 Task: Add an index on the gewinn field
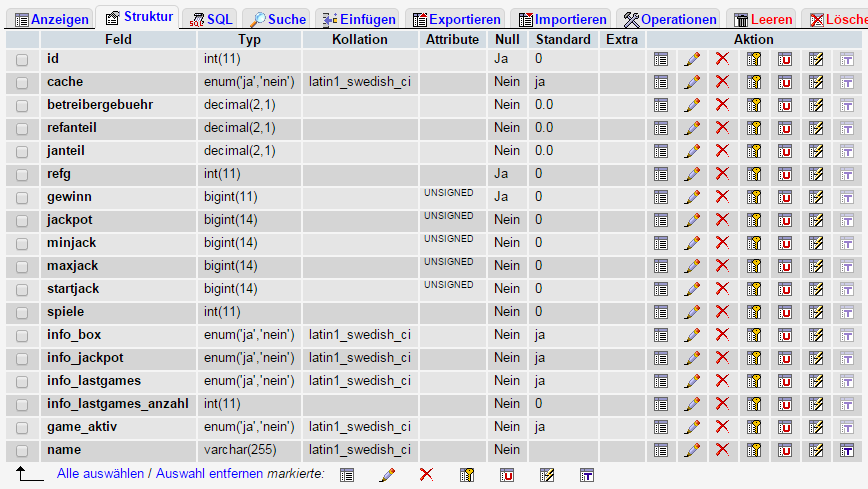click(816, 197)
